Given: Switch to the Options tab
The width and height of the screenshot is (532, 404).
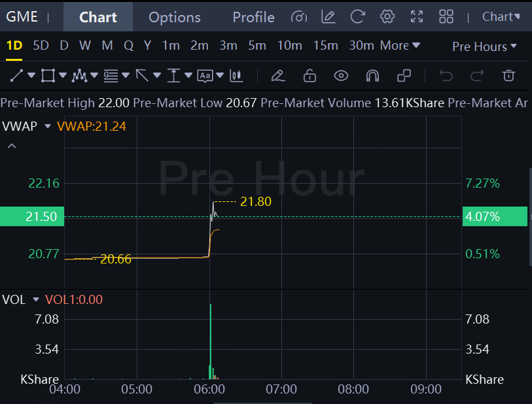Looking at the screenshot, I should tap(175, 17).
